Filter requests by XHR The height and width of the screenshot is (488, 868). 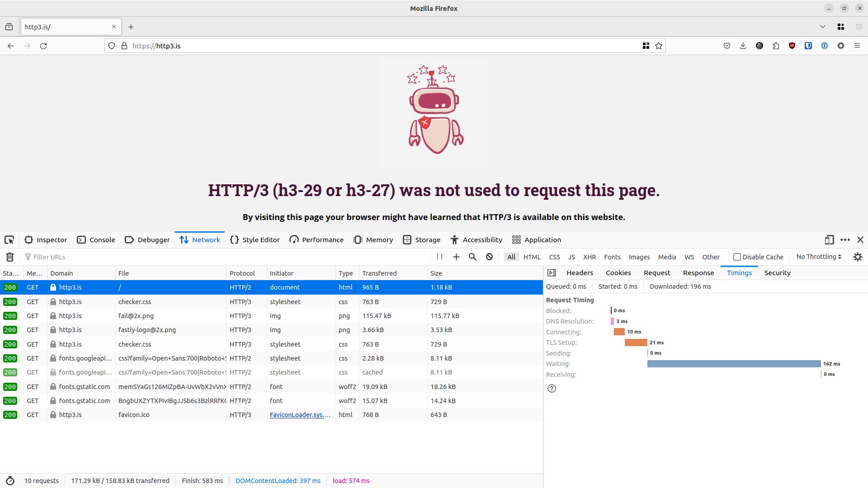tap(590, 257)
